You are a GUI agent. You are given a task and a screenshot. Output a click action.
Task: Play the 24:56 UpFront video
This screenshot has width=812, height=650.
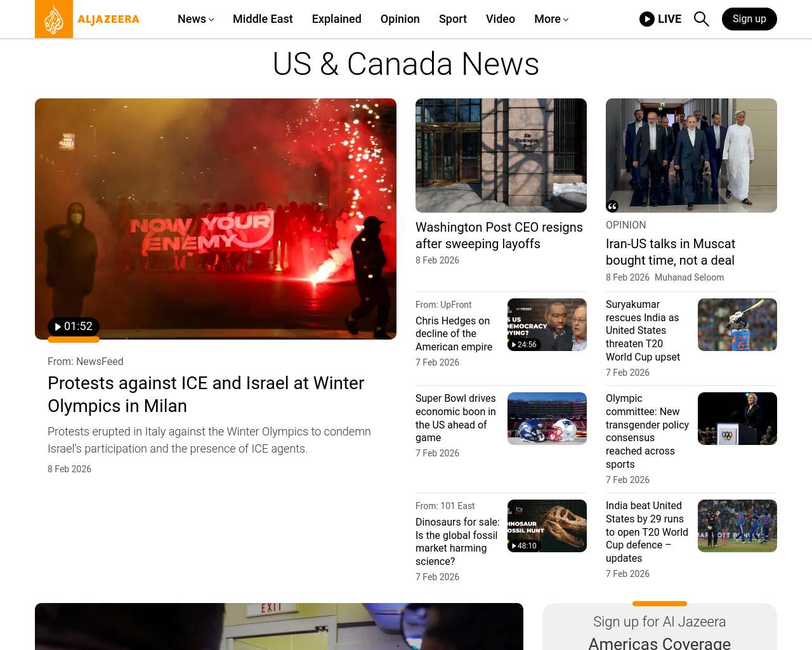525,344
